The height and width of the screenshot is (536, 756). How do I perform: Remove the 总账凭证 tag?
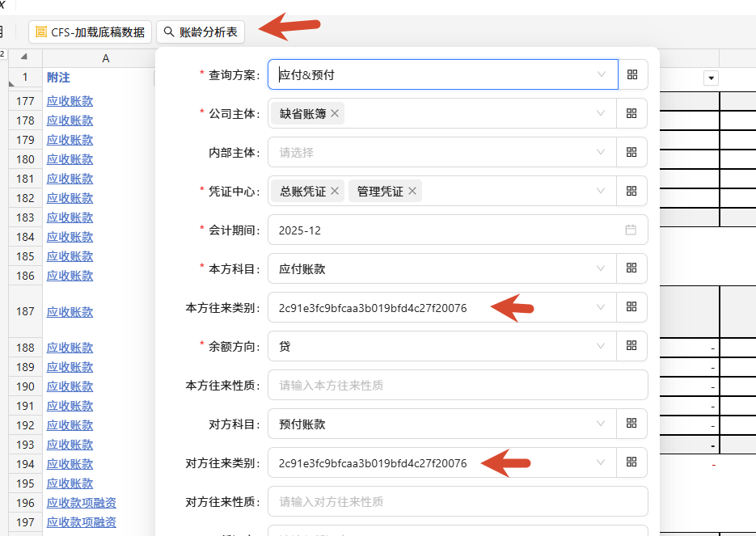[335, 191]
